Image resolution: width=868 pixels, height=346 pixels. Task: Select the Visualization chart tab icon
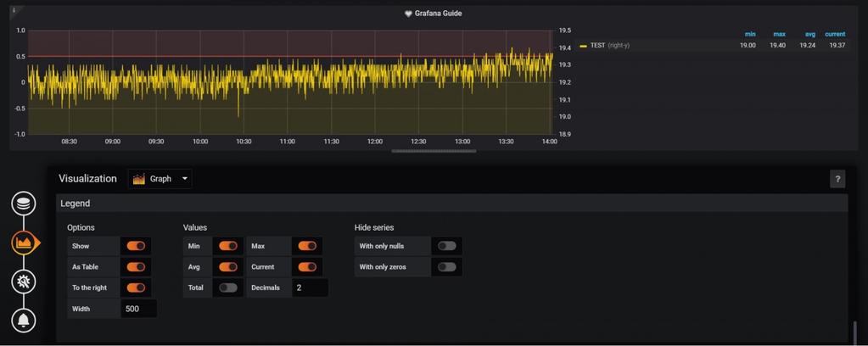[25, 243]
